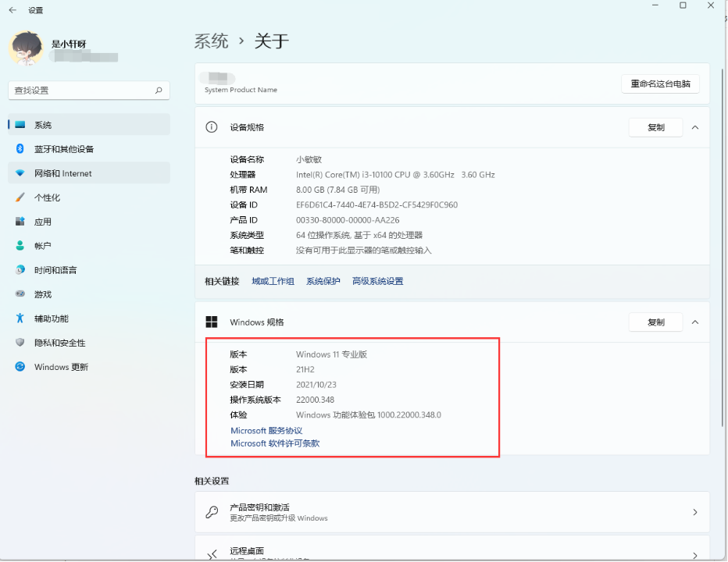
Task: Click the back arrow in the title bar
Action: (x=12, y=10)
